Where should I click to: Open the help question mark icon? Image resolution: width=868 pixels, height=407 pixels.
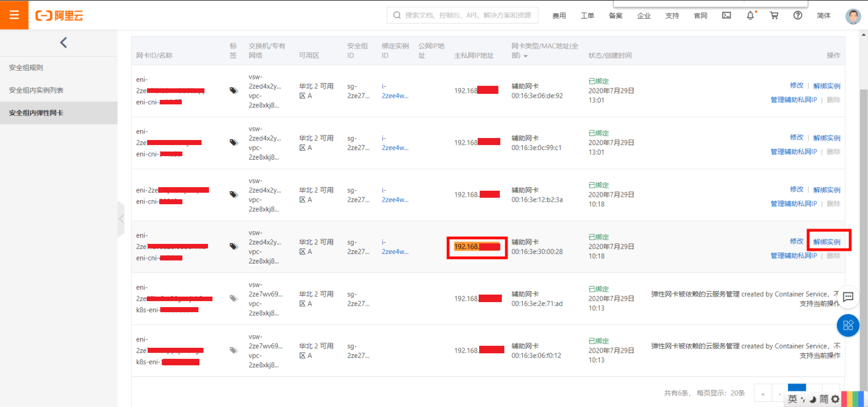coord(798,15)
